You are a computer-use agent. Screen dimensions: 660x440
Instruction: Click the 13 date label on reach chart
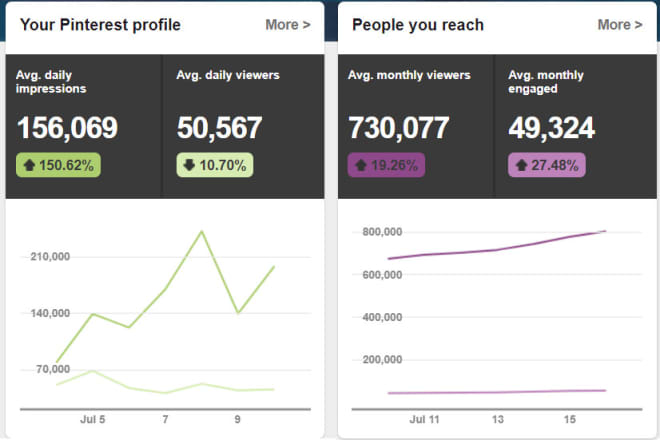point(498,419)
